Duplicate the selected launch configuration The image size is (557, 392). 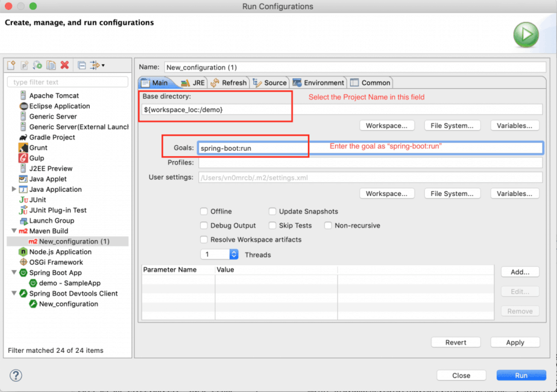[51, 65]
